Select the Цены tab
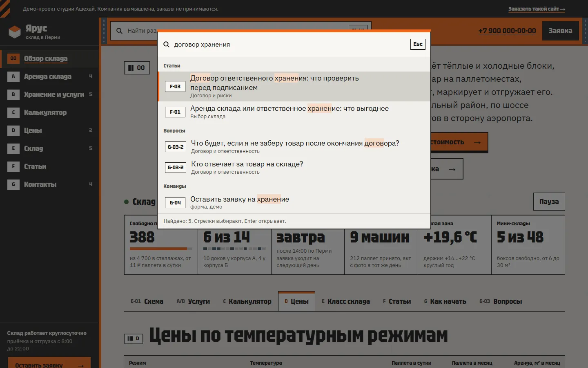Screen dimensions: 588x368 [296, 301]
